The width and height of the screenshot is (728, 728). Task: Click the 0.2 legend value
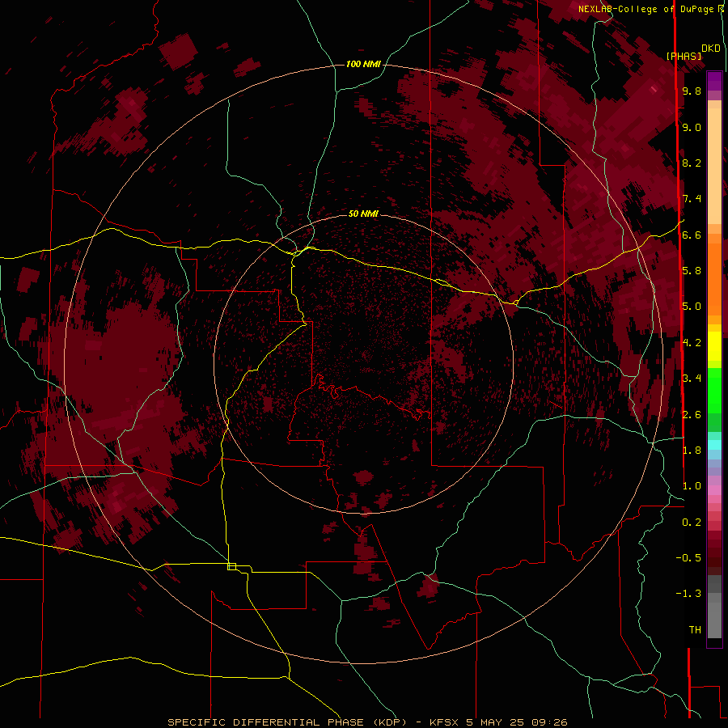692,523
